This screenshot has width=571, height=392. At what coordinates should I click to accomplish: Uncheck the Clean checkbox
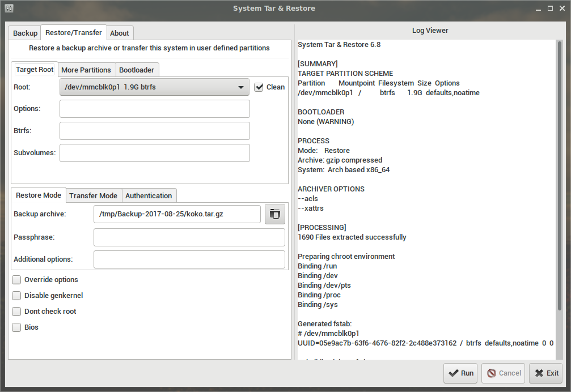click(x=259, y=87)
